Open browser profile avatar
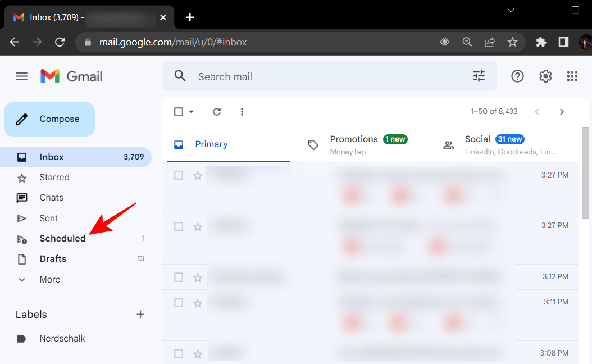Viewport: 592px width, 364px height. pos(586,42)
